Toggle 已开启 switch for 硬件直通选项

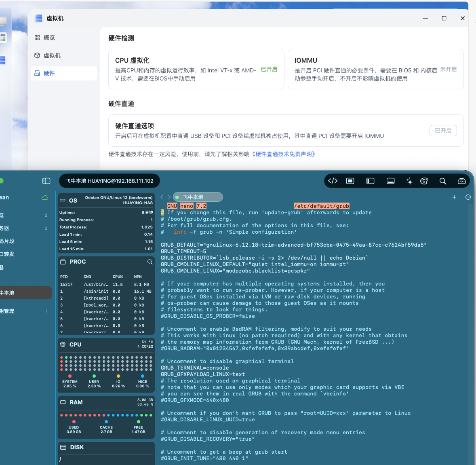click(x=443, y=131)
